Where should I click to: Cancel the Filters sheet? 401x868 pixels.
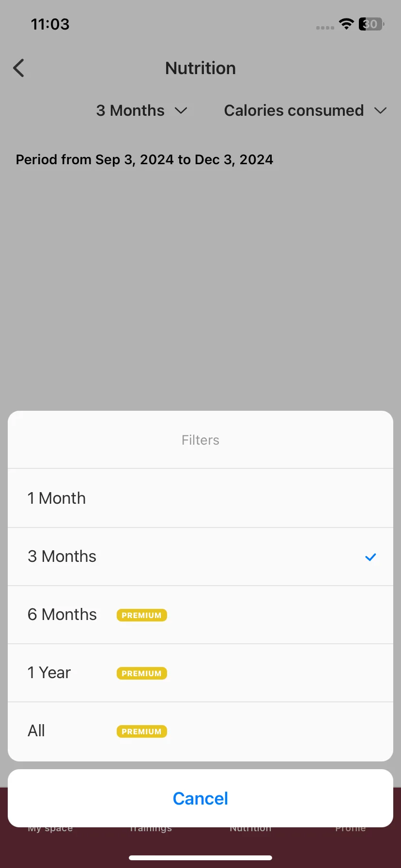point(200,798)
